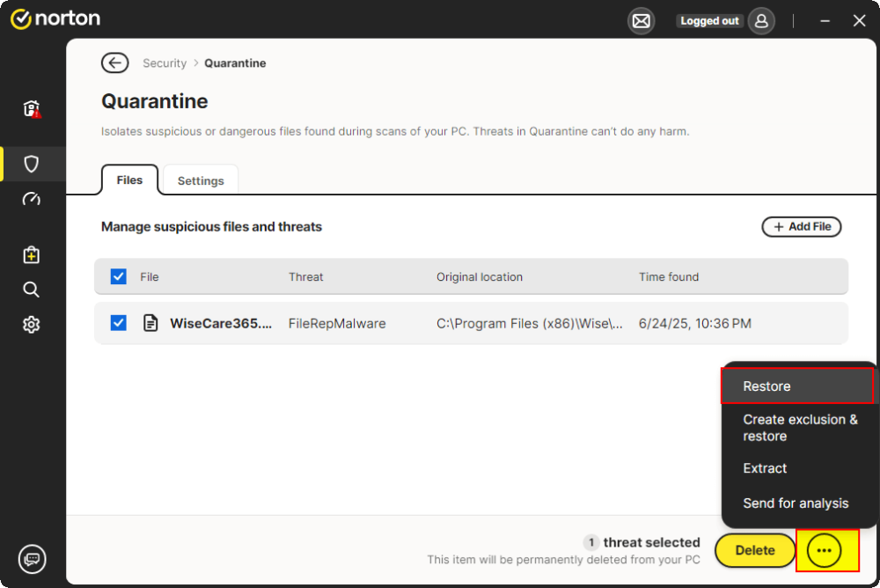Click the C:\Program Files (x86) location cell
The image size is (880, 588).
[x=529, y=323]
